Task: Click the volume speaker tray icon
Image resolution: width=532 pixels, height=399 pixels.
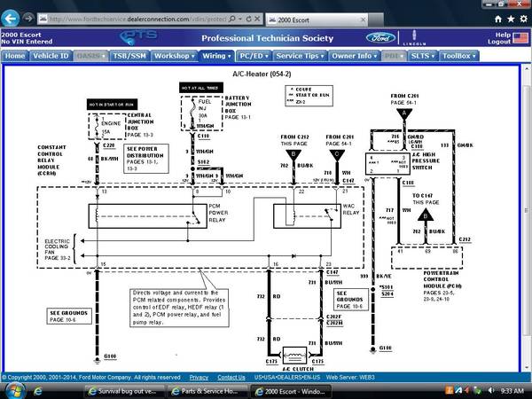Action: (x=490, y=391)
